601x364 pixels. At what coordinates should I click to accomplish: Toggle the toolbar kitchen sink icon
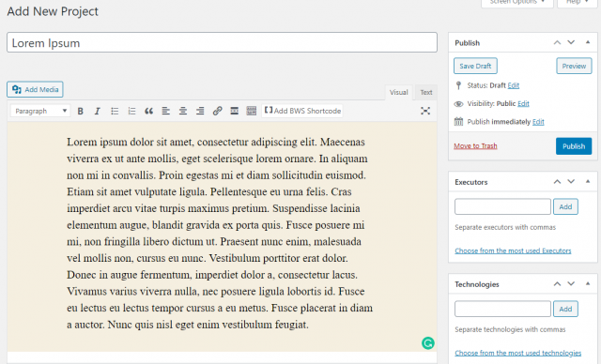(251, 111)
